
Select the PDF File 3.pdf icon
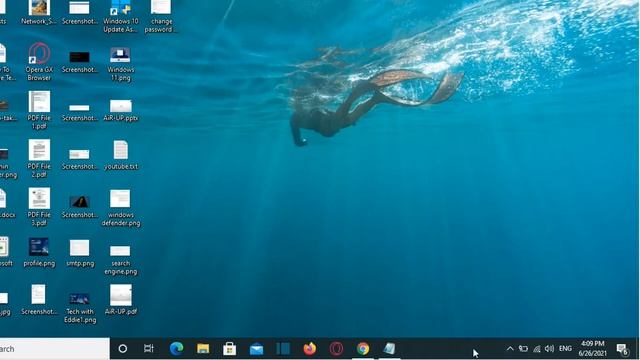point(39,207)
